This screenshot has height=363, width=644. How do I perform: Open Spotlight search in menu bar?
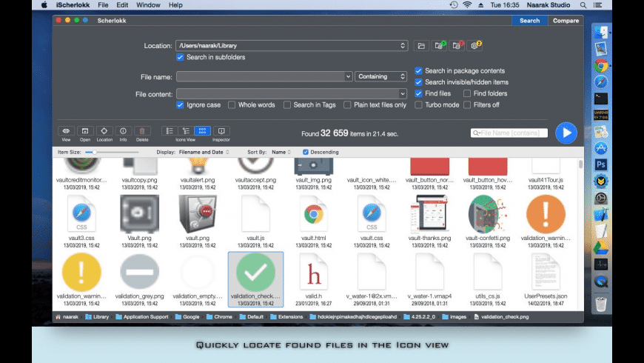click(583, 5)
